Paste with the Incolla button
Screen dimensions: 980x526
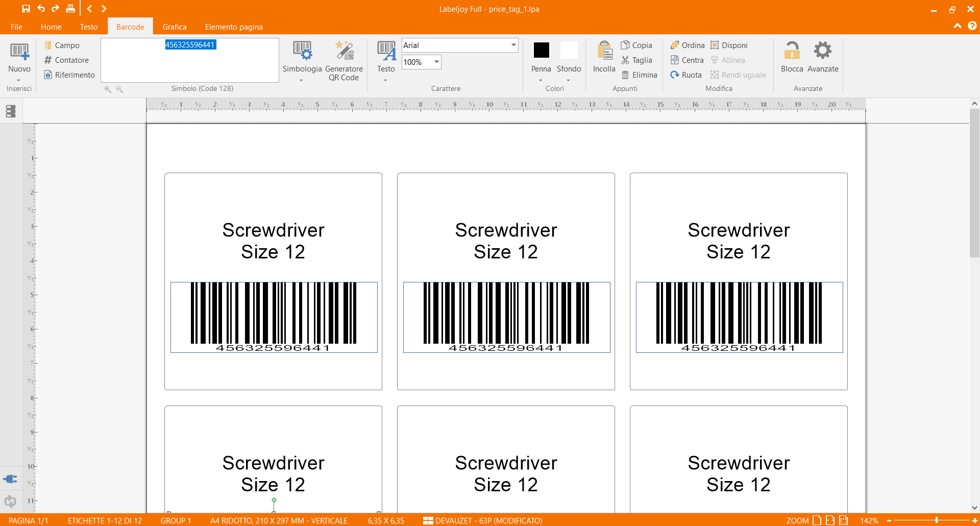pos(604,57)
